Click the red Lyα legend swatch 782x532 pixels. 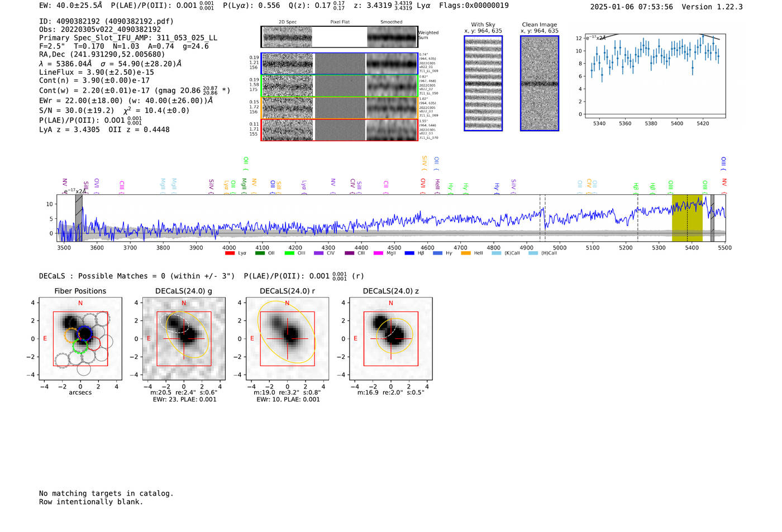point(230,253)
